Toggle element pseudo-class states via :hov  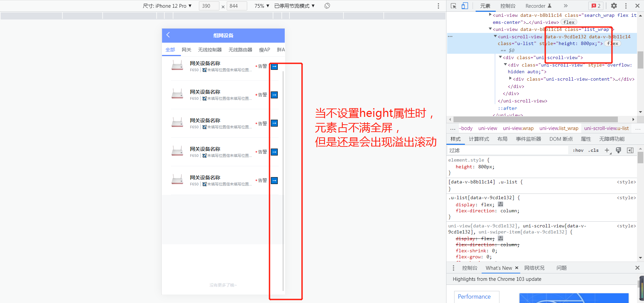click(x=578, y=150)
